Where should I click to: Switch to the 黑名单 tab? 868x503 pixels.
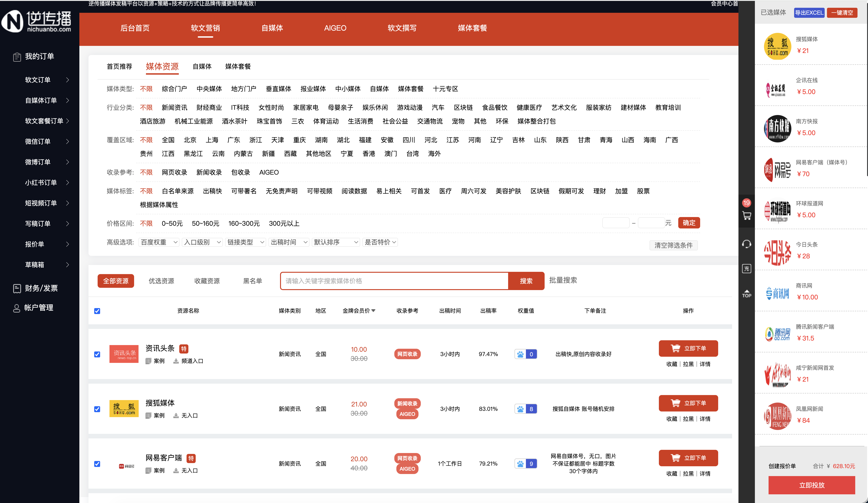point(252,281)
